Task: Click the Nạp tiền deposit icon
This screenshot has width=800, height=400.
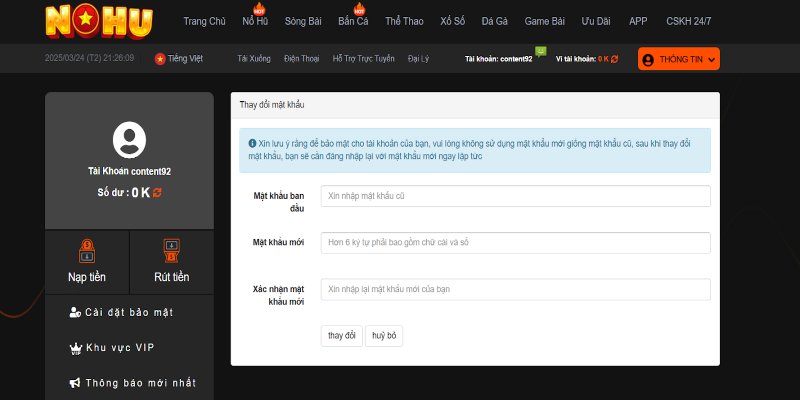Action: 86,251
